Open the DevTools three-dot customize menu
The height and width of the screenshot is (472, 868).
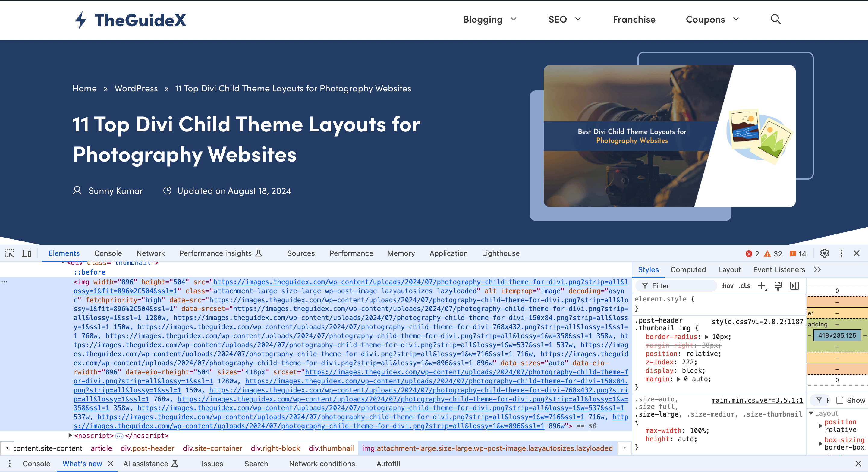tap(841, 253)
